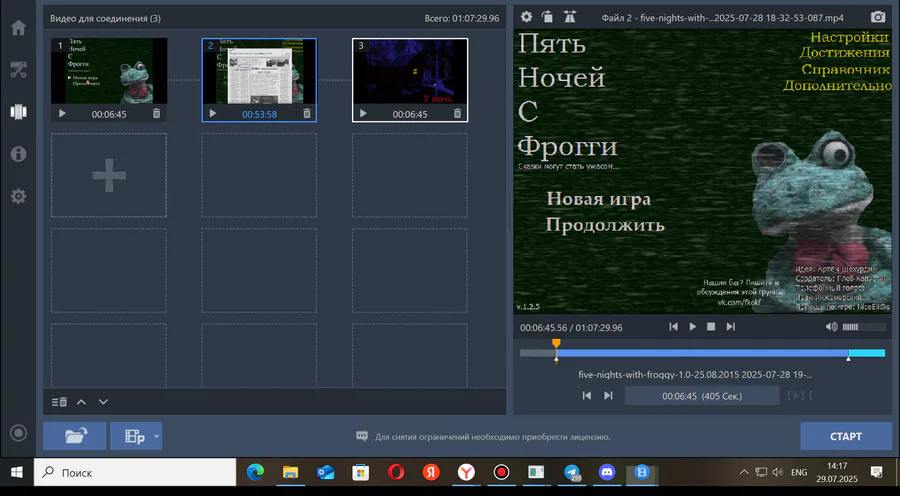
Task: Click the cyan end section of the timeline
Action: pyautogui.click(x=867, y=353)
